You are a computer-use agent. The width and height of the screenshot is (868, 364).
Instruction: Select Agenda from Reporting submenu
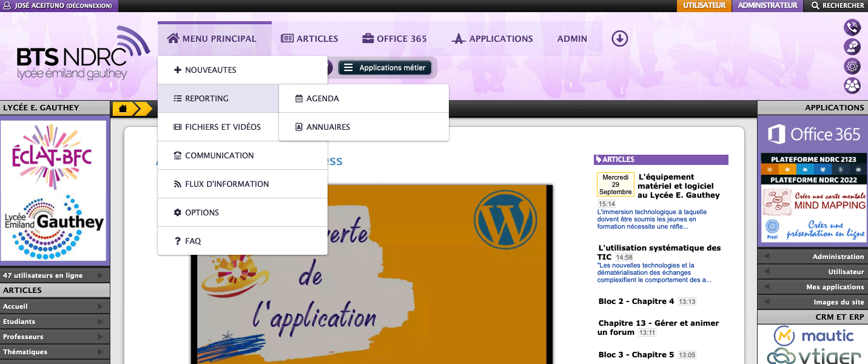coord(323,98)
